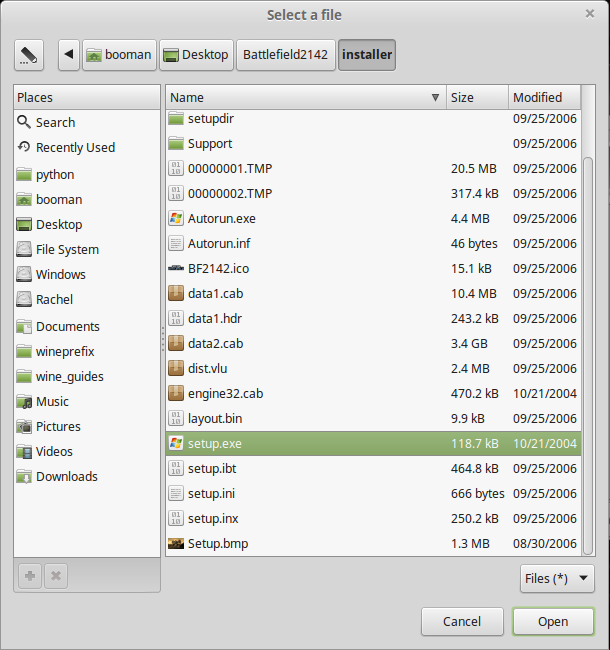This screenshot has width=610, height=650.
Task: Select the setup.ini file
Action: click(373, 494)
